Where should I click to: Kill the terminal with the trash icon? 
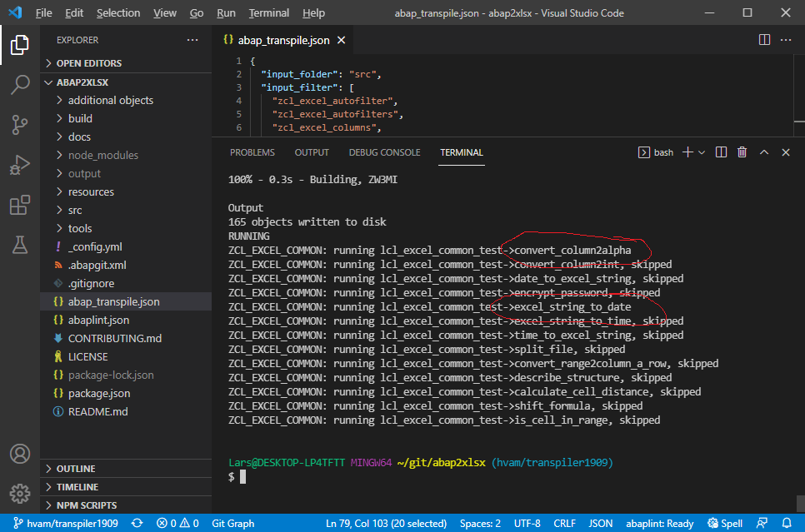[x=742, y=152]
